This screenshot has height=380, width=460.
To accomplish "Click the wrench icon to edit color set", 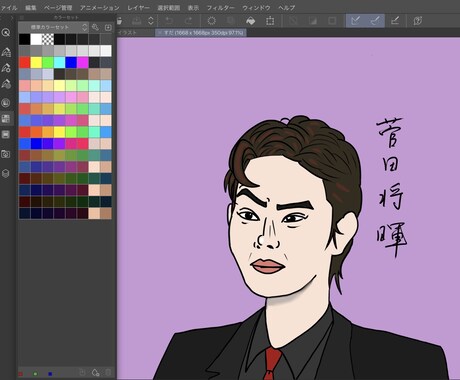I will click(x=95, y=27).
